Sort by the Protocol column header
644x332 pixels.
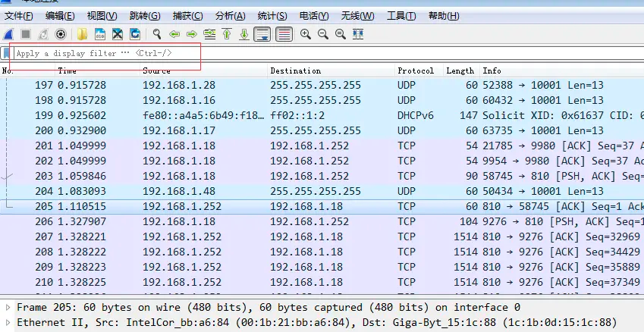[x=416, y=70]
